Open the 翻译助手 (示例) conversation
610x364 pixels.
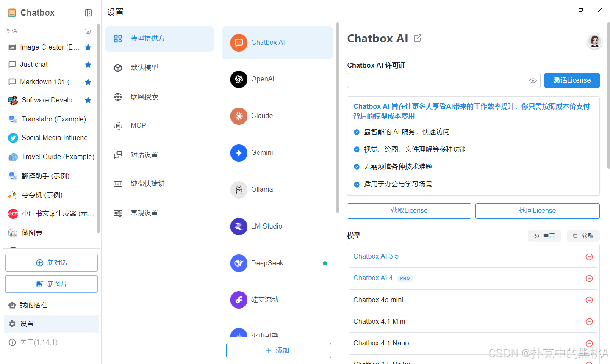(51, 176)
